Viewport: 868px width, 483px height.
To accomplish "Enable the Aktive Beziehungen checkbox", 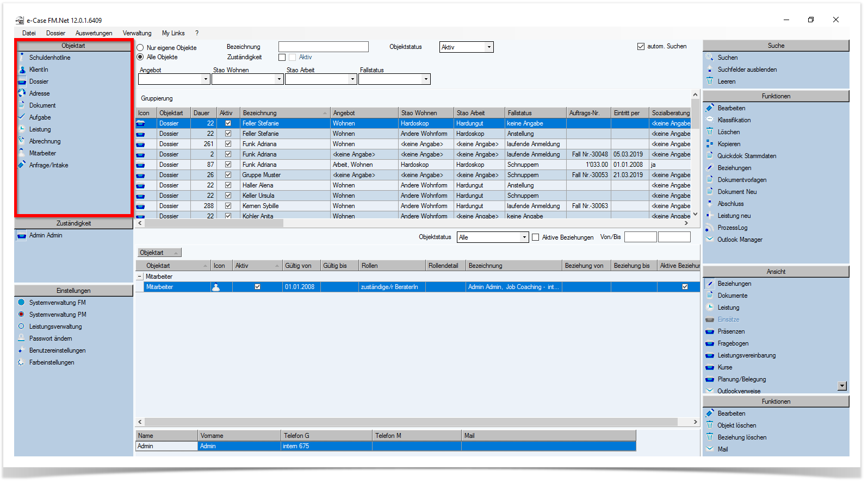I will tap(535, 237).
